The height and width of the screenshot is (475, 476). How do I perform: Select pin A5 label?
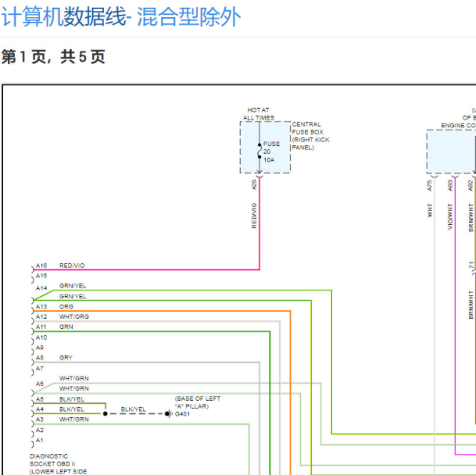(40, 399)
